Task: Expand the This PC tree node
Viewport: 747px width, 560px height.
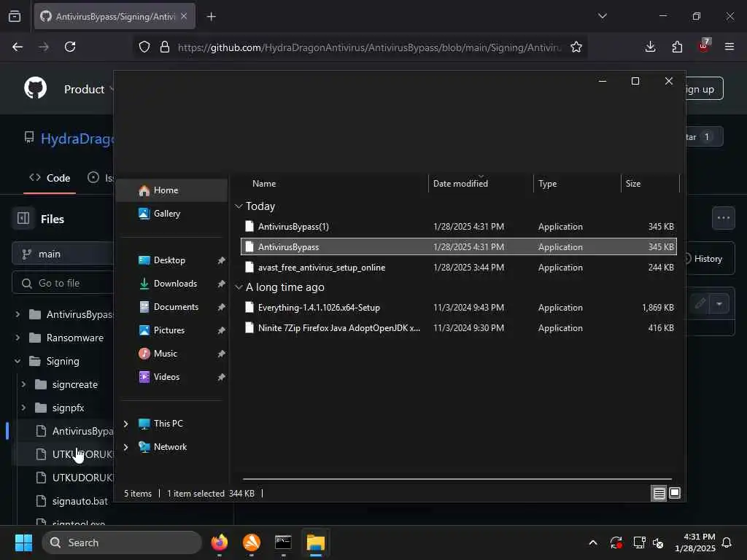Action: [x=125, y=424]
